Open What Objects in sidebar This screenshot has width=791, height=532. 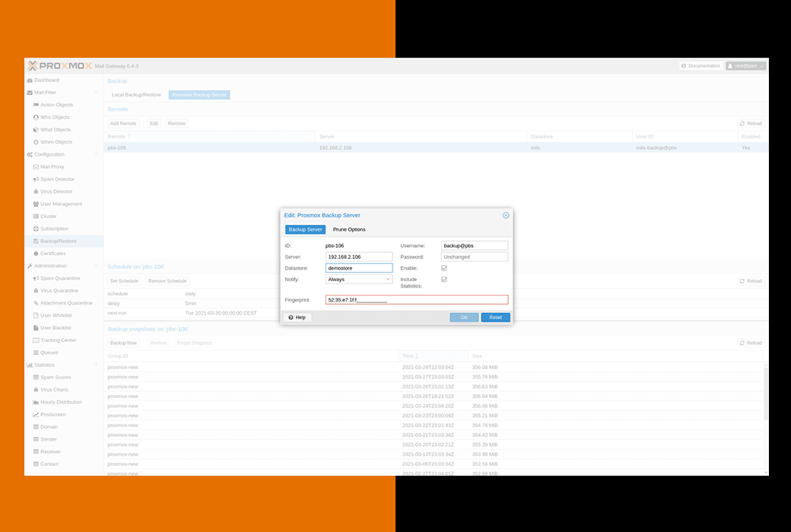[x=55, y=130]
